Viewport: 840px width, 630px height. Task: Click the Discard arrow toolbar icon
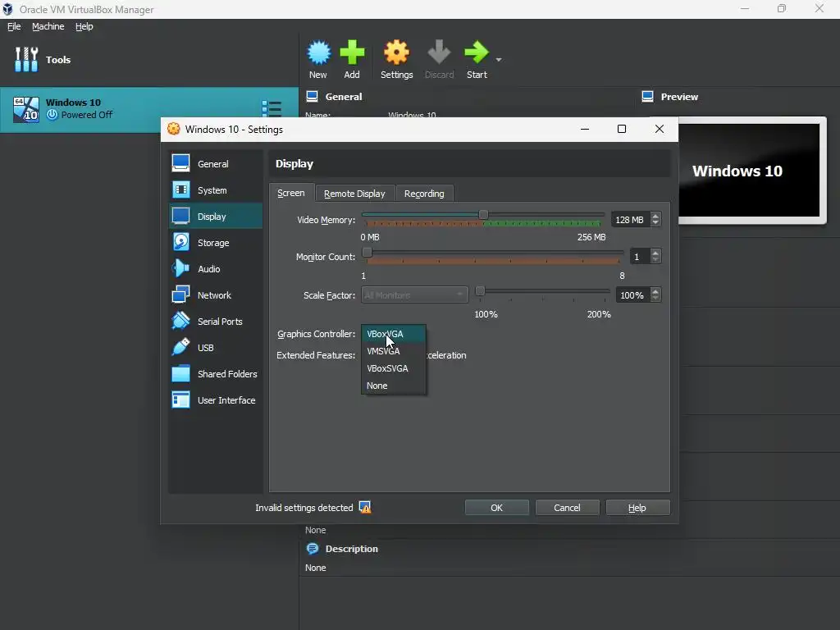pos(439,52)
